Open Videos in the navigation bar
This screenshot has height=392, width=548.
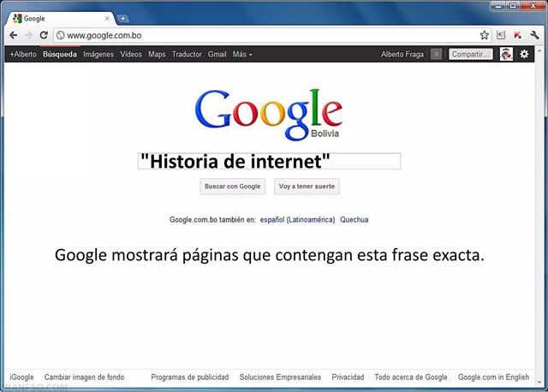pos(131,54)
